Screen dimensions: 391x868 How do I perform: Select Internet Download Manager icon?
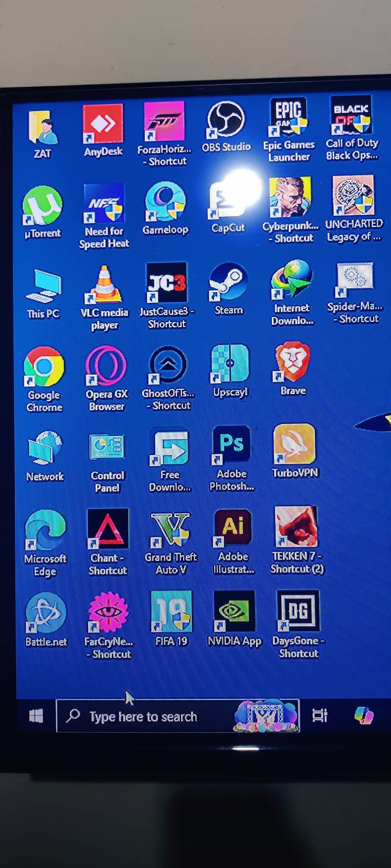(292, 279)
